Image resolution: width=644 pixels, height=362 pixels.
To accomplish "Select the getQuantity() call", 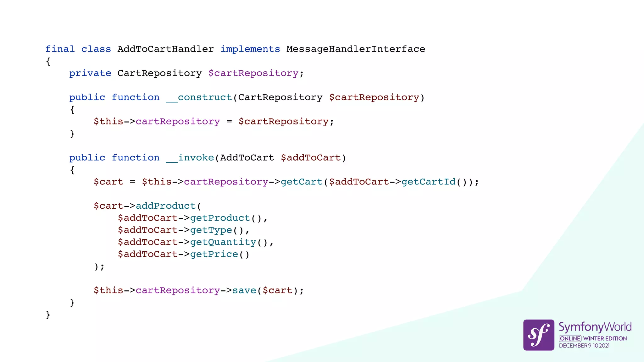I will click(229, 242).
